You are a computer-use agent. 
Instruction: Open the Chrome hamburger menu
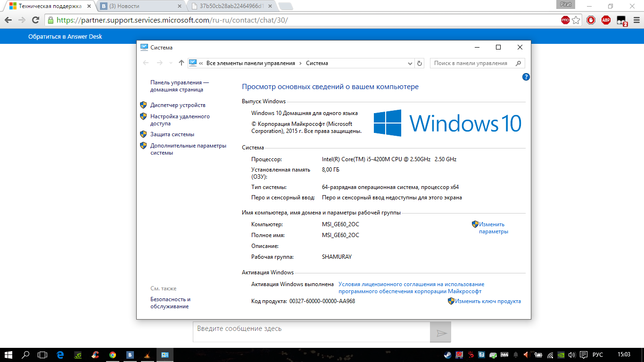click(636, 20)
